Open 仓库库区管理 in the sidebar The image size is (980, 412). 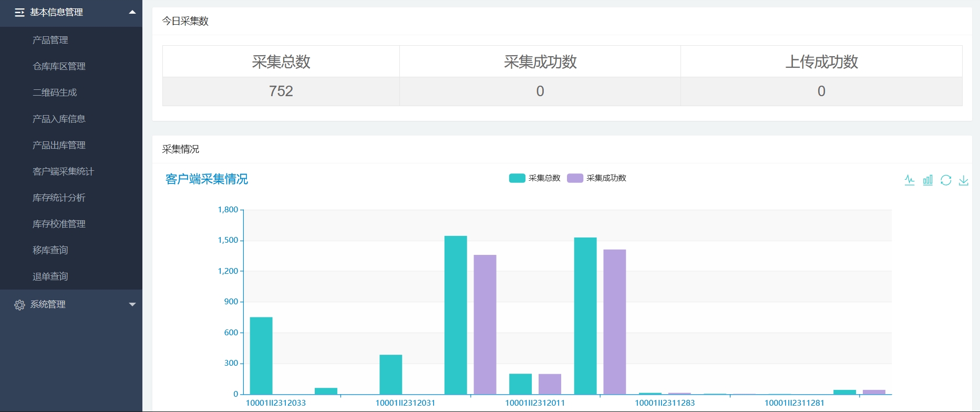click(59, 66)
